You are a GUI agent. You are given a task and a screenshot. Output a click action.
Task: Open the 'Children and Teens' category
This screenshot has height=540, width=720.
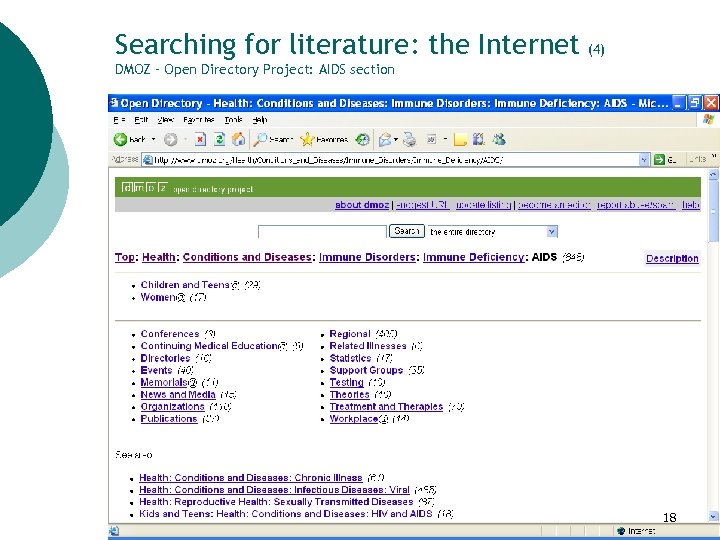(185, 285)
